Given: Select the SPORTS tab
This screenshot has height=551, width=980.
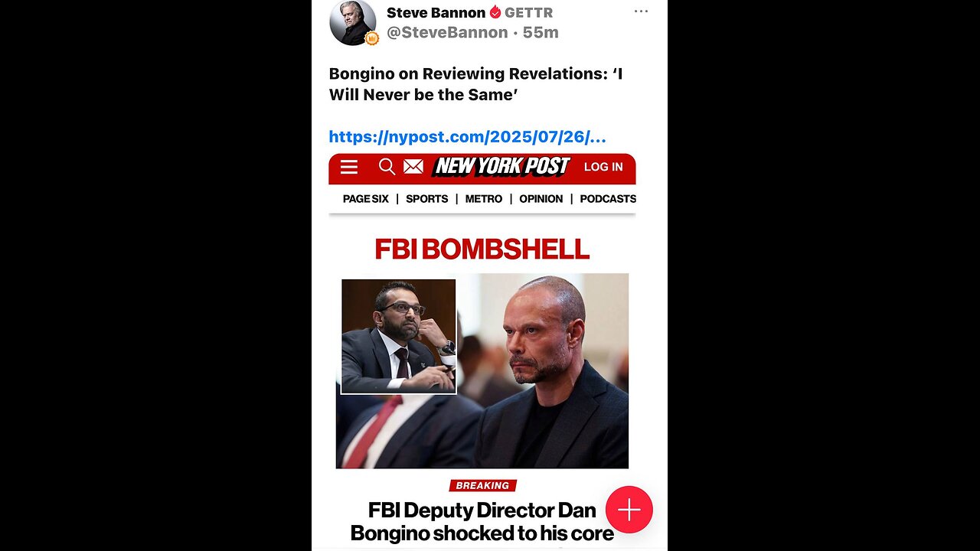Looking at the screenshot, I should (427, 198).
